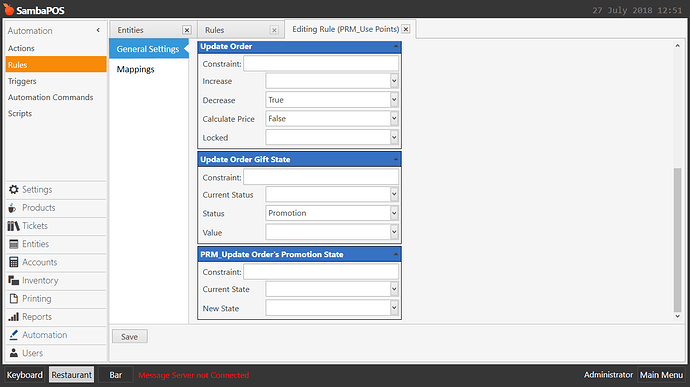Screen dimensions: 690x387
Task: Select Rules in Automation menu
Action: tap(56, 65)
